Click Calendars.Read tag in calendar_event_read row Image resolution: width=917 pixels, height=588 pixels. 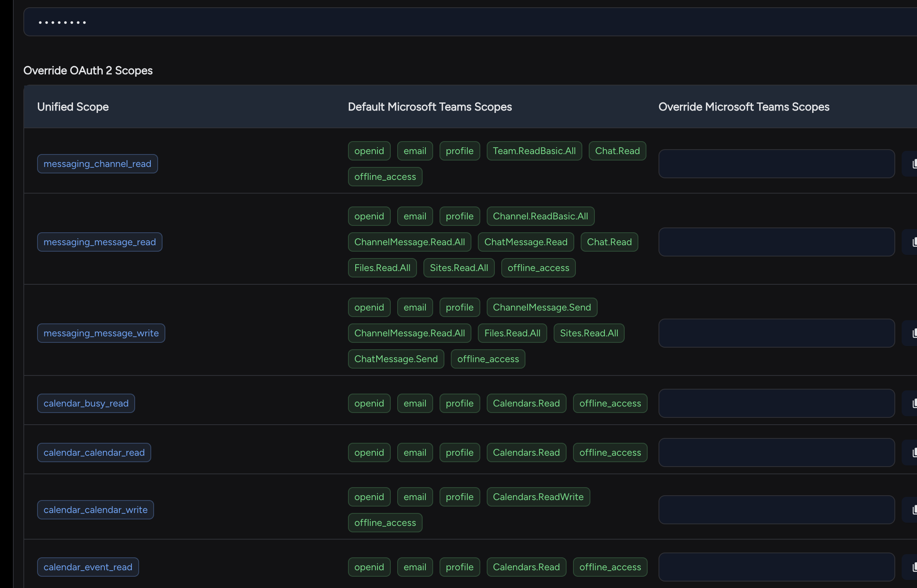coord(526,567)
